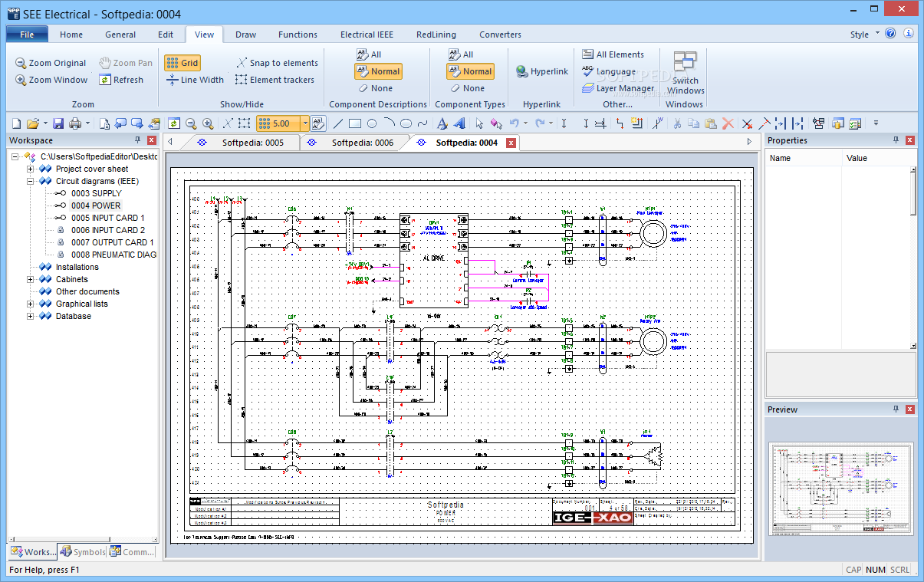Click the Help question mark icon

[890, 34]
